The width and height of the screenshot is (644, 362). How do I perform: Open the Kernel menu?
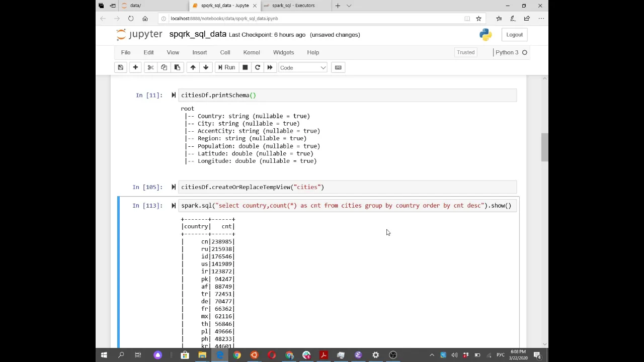[252, 52]
